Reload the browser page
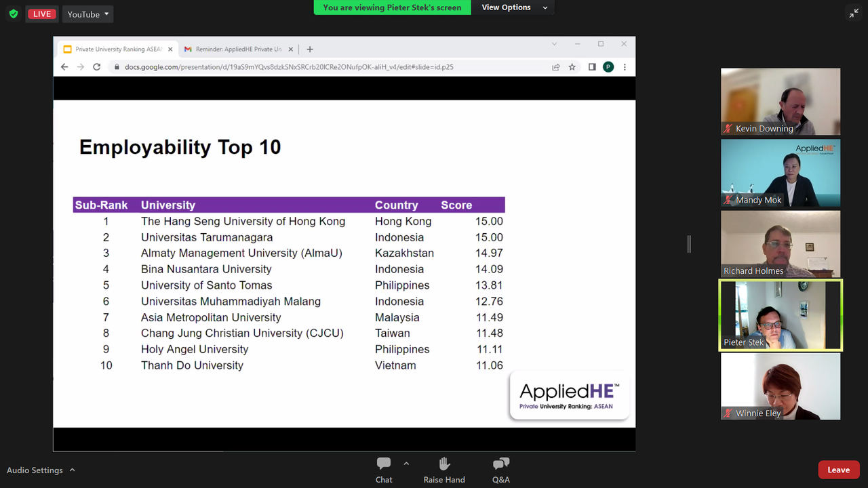This screenshot has width=868, height=488. [x=97, y=67]
